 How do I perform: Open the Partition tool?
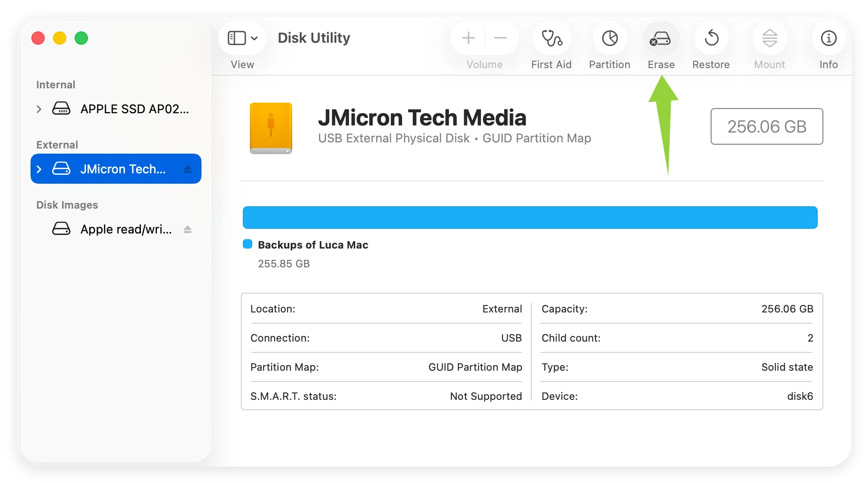point(610,38)
